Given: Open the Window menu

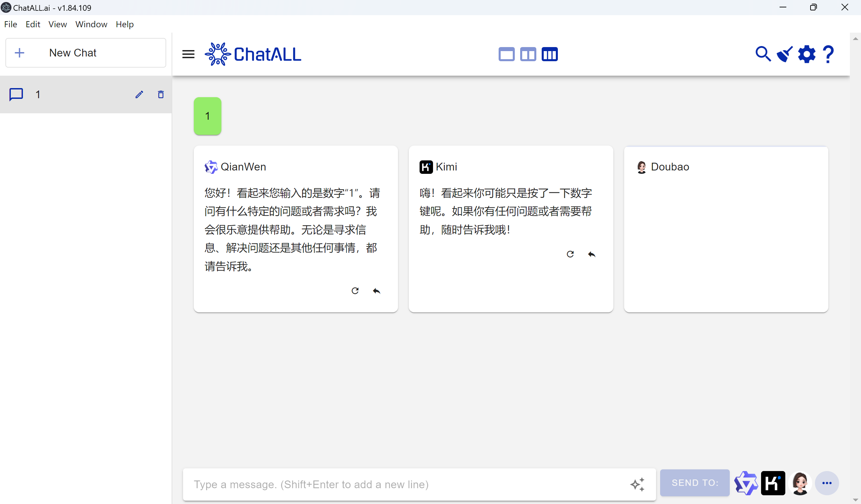Looking at the screenshot, I should (x=91, y=24).
